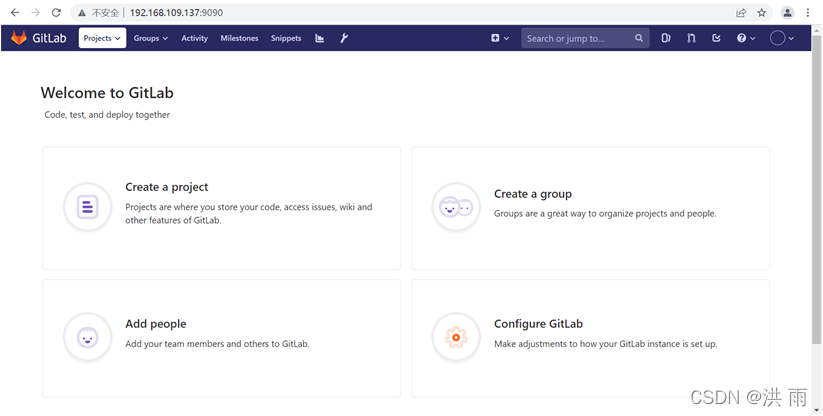Click the share page icon
The height and width of the screenshot is (416, 823).
coord(741,13)
